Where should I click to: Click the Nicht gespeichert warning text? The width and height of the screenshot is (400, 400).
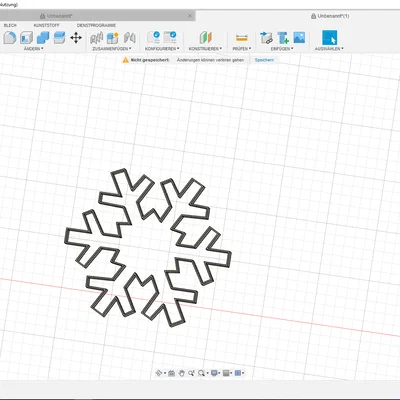click(x=150, y=60)
